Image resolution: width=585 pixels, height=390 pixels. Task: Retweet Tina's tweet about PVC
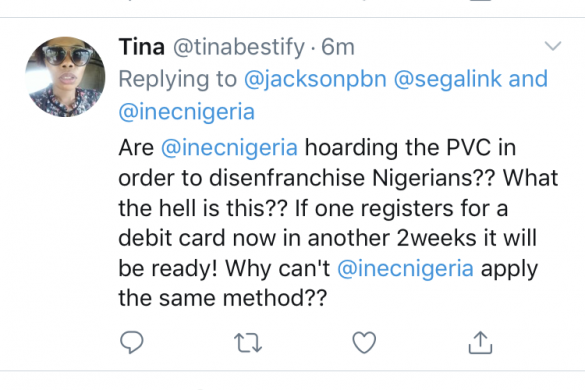(x=248, y=343)
